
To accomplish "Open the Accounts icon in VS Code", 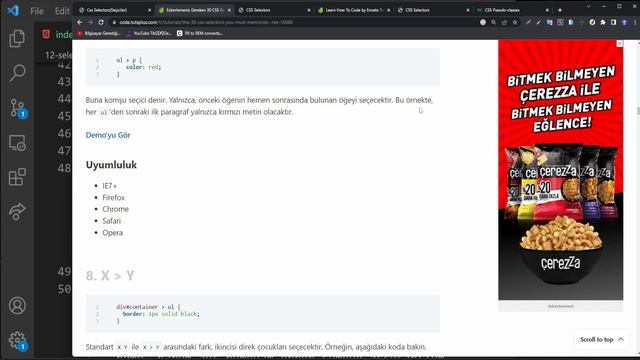I will pos(17,306).
